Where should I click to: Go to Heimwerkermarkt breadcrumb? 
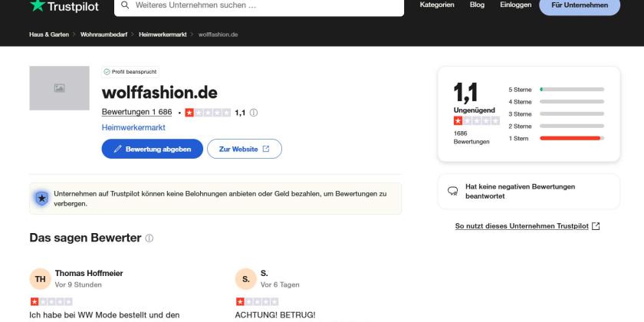click(163, 34)
